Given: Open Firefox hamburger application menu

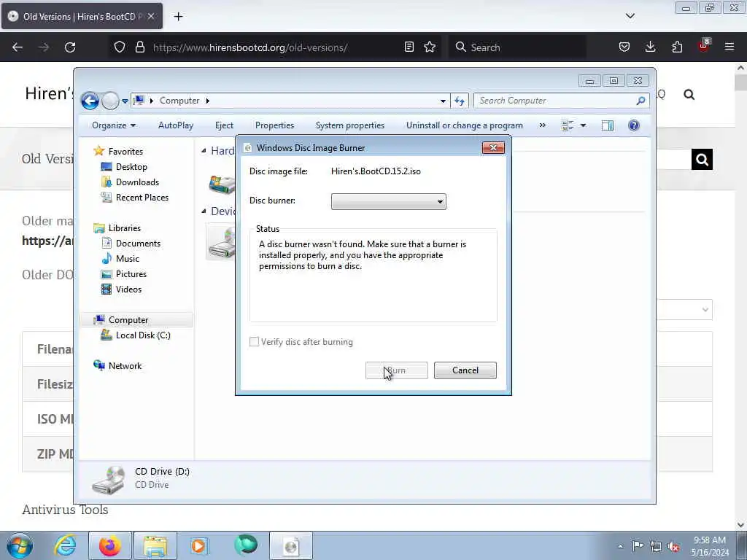Looking at the screenshot, I should point(729,47).
